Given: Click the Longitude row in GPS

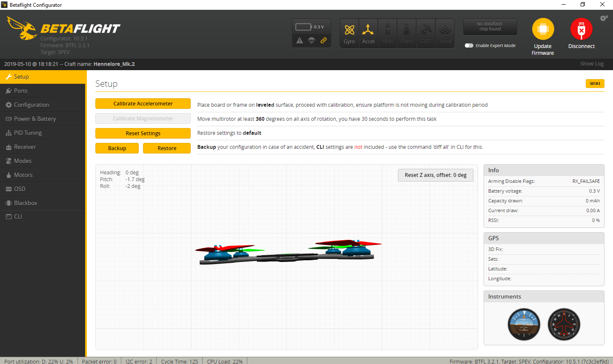Looking at the screenshot, I should (544, 279).
